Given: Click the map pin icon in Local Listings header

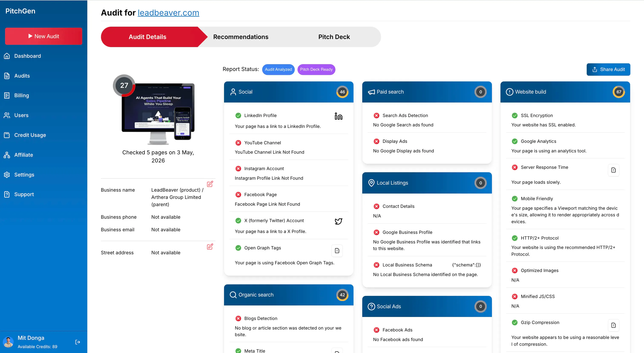Looking at the screenshot, I should [x=371, y=183].
